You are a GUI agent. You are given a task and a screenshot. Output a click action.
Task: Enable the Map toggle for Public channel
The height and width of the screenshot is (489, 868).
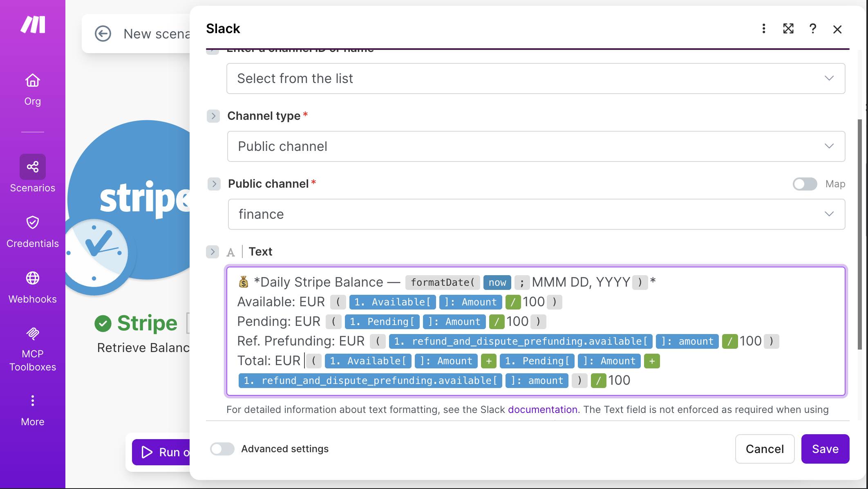[x=804, y=184]
